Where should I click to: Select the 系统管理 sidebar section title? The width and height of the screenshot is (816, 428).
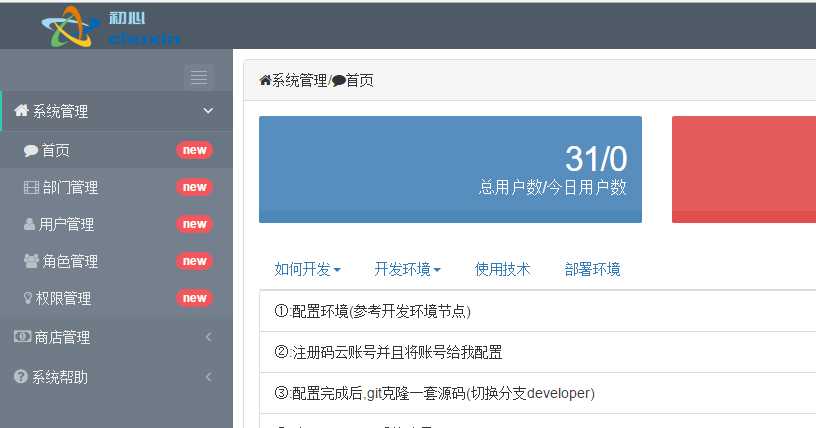(x=60, y=111)
